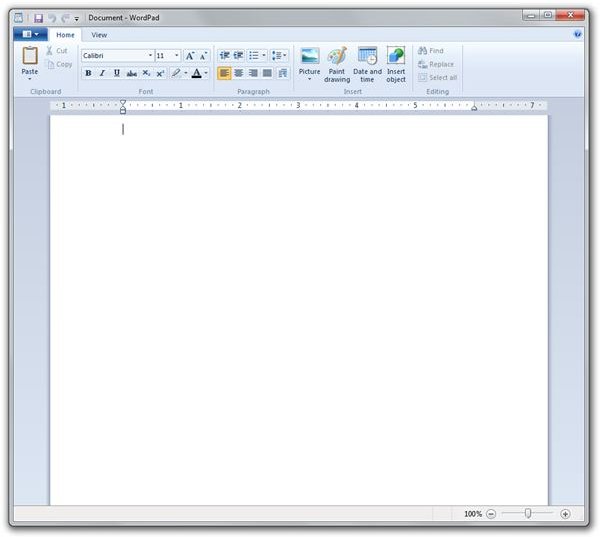Select Align text right
This screenshot has width=600, height=537.
[253, 73]
